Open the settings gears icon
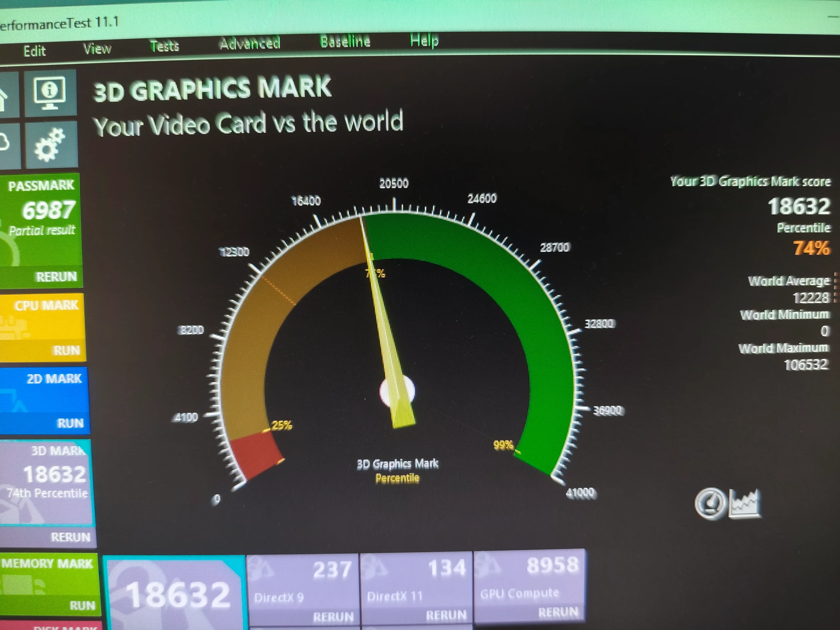This screenshot has height=630, width=840. (50, 145)
